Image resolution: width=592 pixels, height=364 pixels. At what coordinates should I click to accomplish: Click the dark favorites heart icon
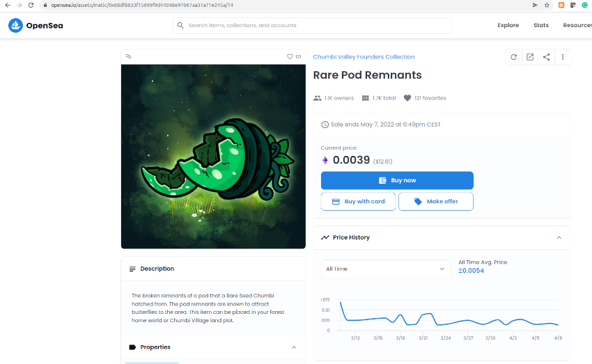407,98
